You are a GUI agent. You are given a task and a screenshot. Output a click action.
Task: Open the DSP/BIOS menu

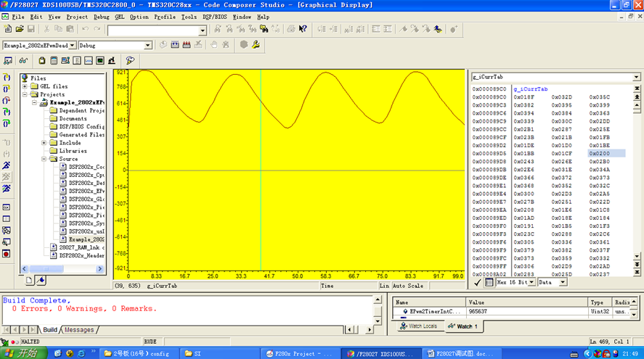pyautogui.click(x=215, y=17)
